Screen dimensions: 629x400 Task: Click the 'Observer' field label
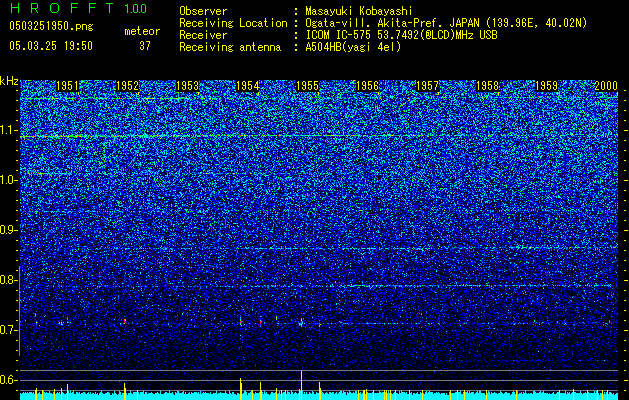coord(203,11)
